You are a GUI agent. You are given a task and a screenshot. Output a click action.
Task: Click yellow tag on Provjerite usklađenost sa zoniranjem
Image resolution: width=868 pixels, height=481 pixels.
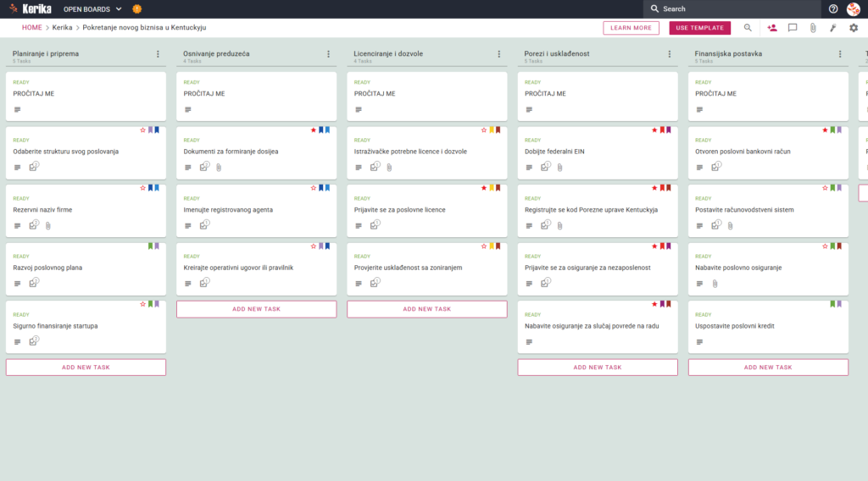coord(491,246)
